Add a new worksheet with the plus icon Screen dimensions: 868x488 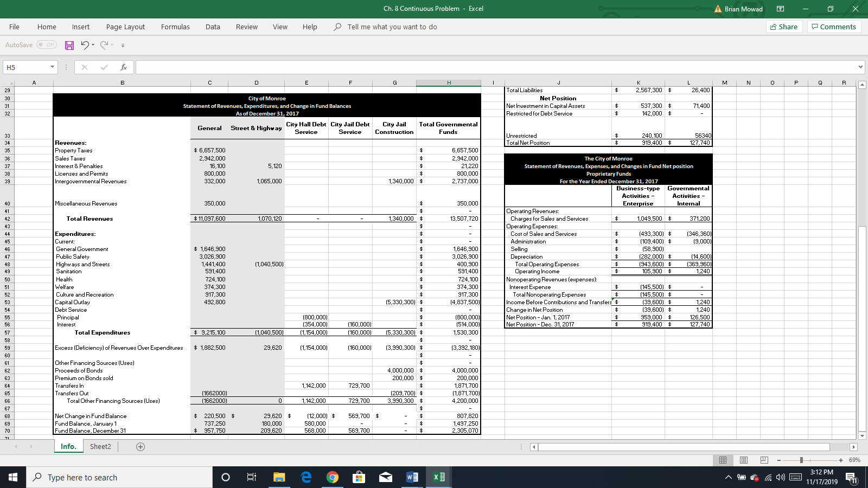pos(140,446)
